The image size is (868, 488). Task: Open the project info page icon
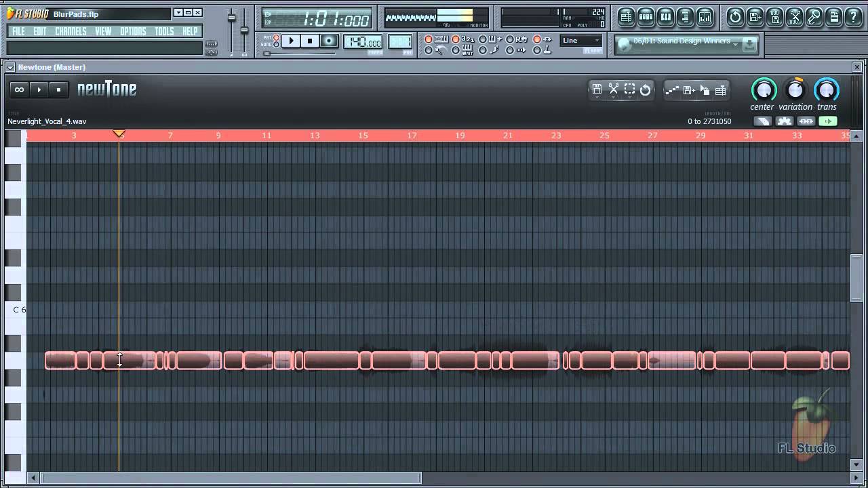pyautogui.click(x=834, y=17)
